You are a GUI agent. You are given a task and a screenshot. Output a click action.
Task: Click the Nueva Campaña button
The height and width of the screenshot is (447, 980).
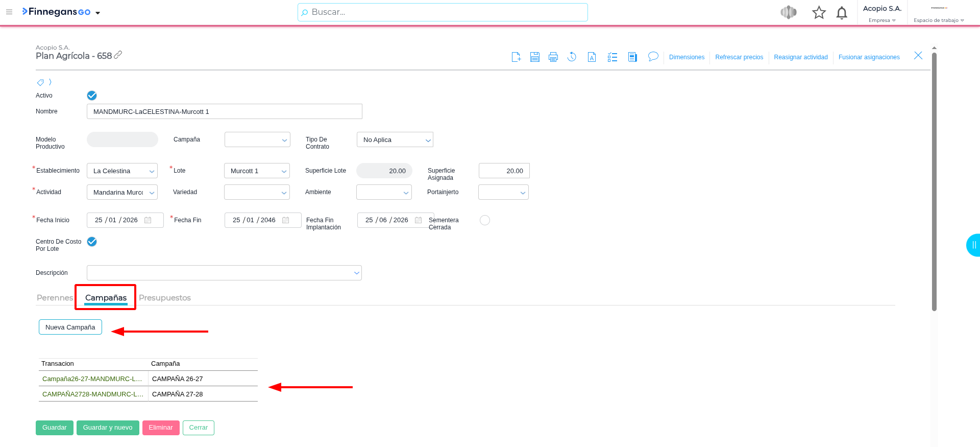[70, 327]
